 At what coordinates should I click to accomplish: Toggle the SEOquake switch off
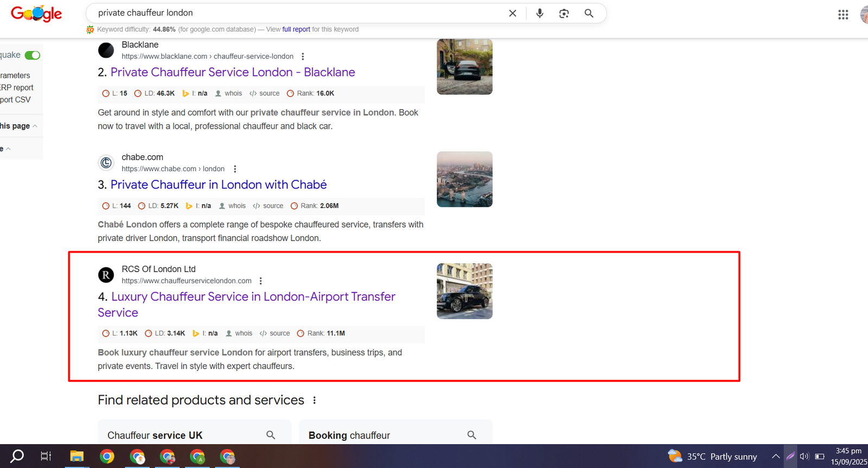tap(33, 55)
